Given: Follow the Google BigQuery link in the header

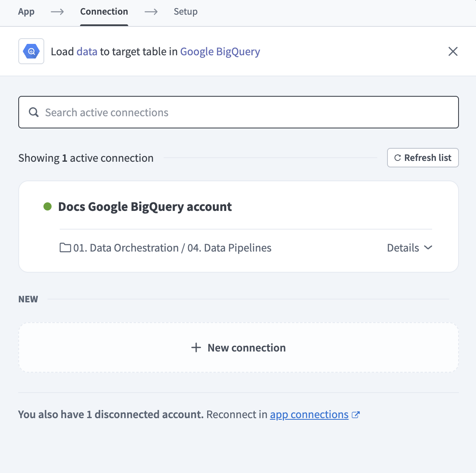Looking at the screenshot, I should coord(220,51).
